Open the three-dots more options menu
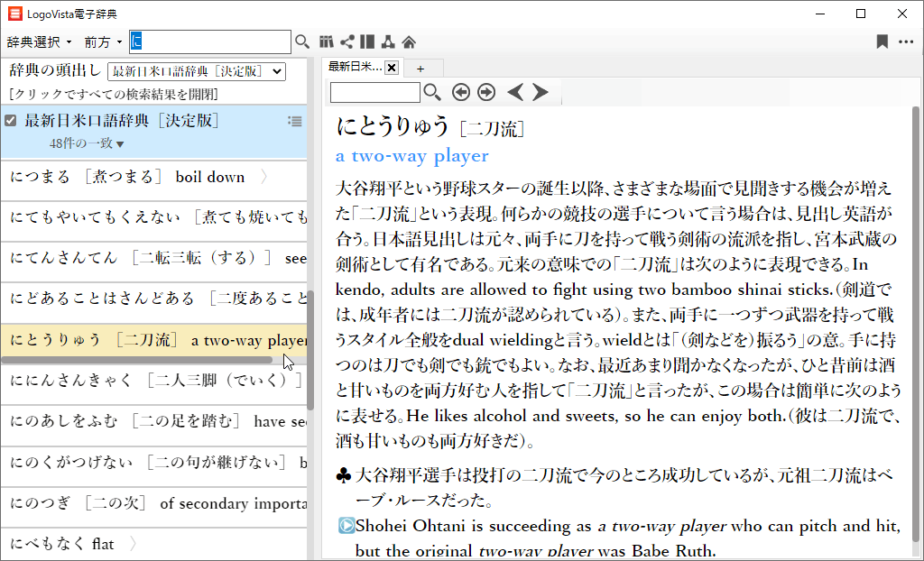 click(906, 41)
